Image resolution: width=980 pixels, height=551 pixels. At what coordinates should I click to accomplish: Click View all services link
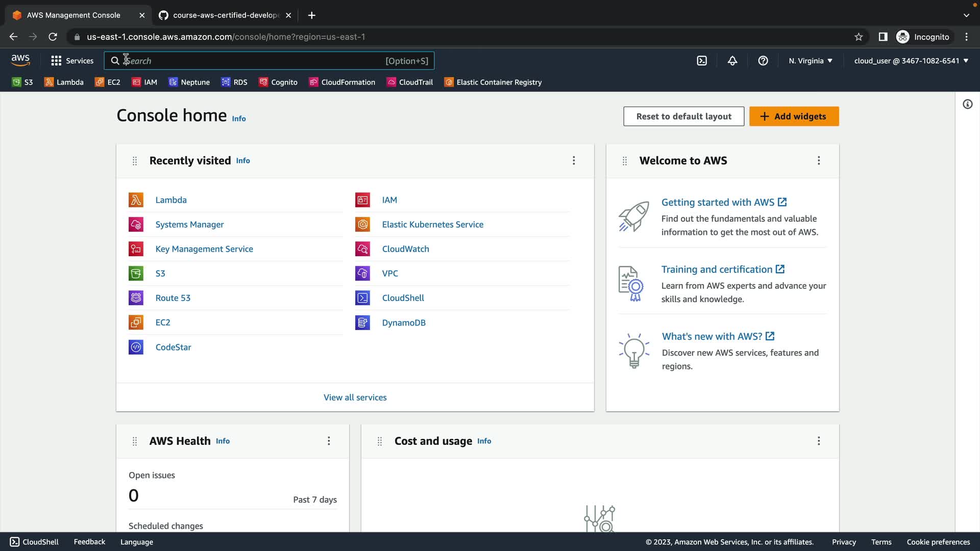355,397
